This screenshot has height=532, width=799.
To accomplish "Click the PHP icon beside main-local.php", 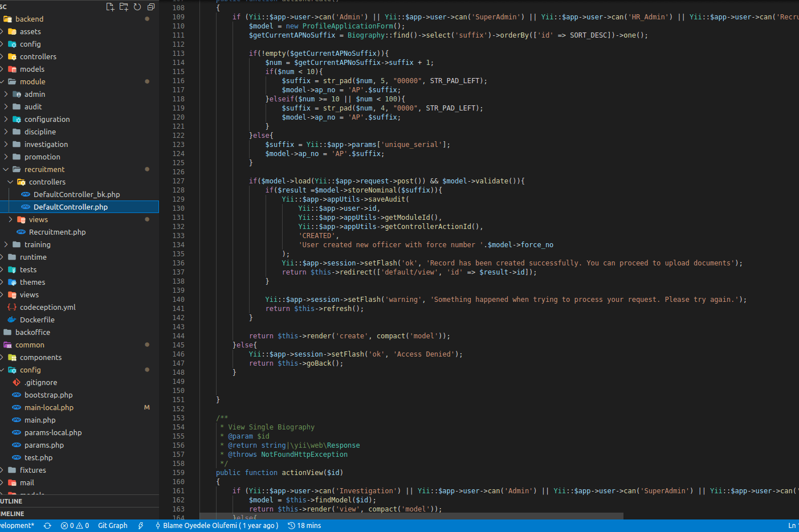I will coord(17,407).
